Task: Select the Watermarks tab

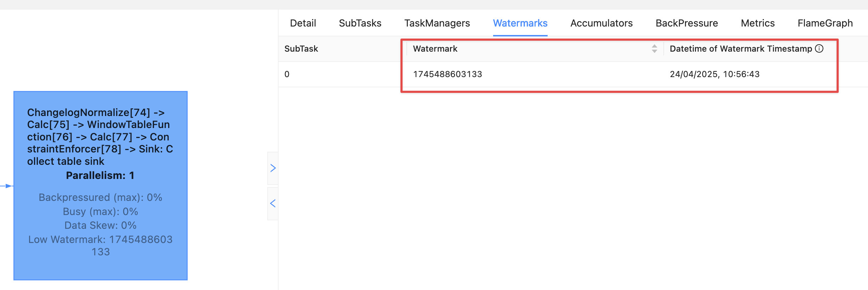Action: click(x=520, y=23)
